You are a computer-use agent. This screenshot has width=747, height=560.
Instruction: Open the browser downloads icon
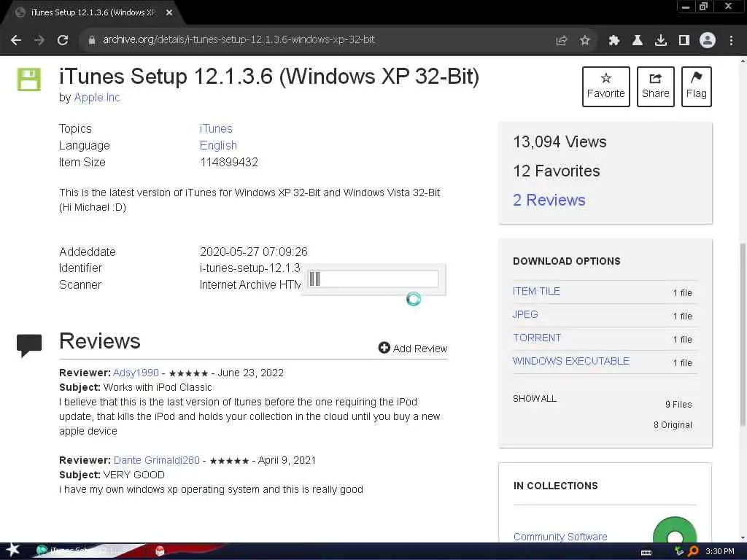pyautogui.click(x=661, y=41)
